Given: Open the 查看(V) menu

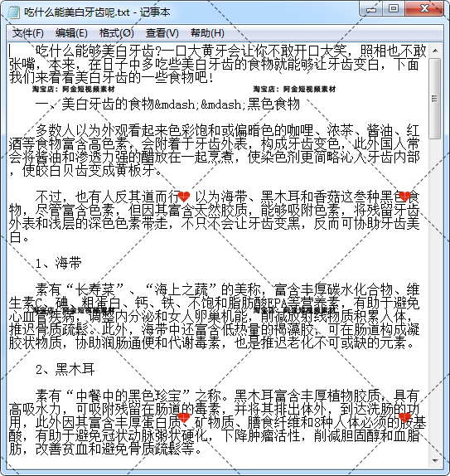Looking at the screenshot, I should (x=162, y=33).
